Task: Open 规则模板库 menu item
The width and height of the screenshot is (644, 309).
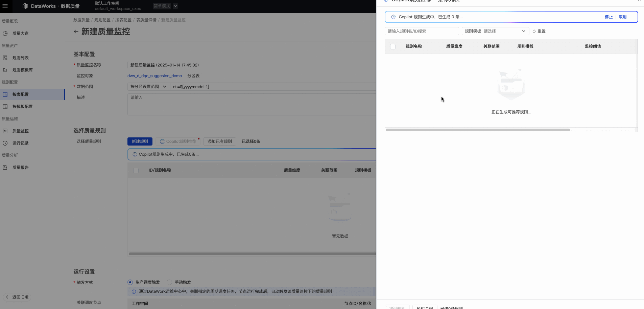Action: [23, 70]
